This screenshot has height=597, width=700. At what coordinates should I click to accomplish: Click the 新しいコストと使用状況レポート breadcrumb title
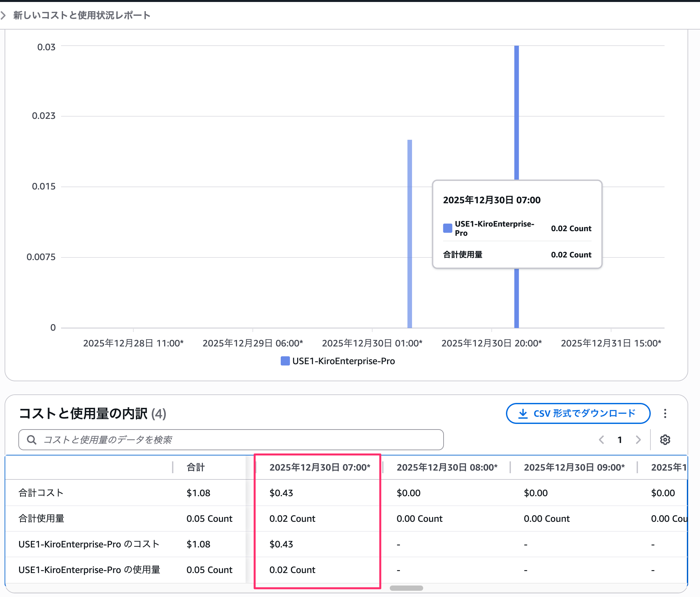[x=81, y=15]
